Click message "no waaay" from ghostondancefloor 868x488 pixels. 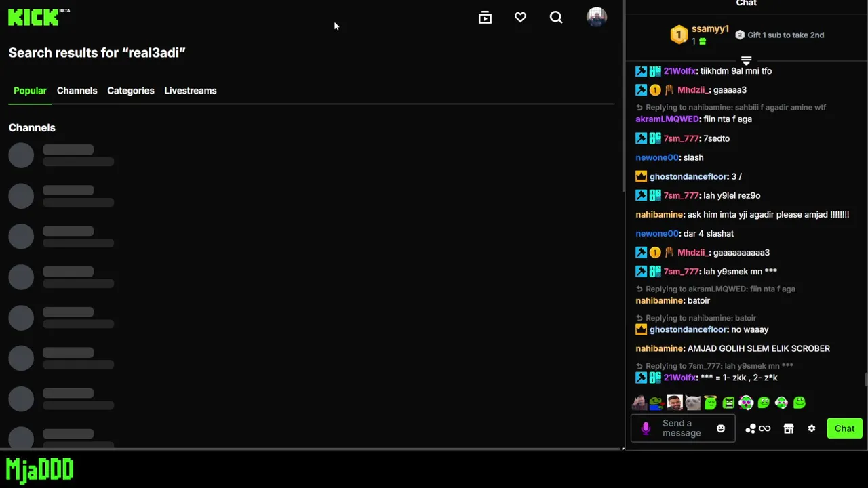point(750,329)
